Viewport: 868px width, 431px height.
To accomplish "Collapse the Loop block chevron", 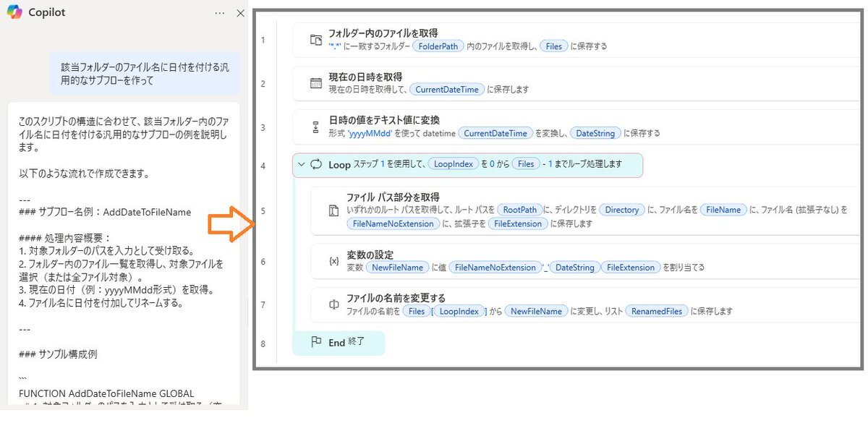I will (302, 164).
